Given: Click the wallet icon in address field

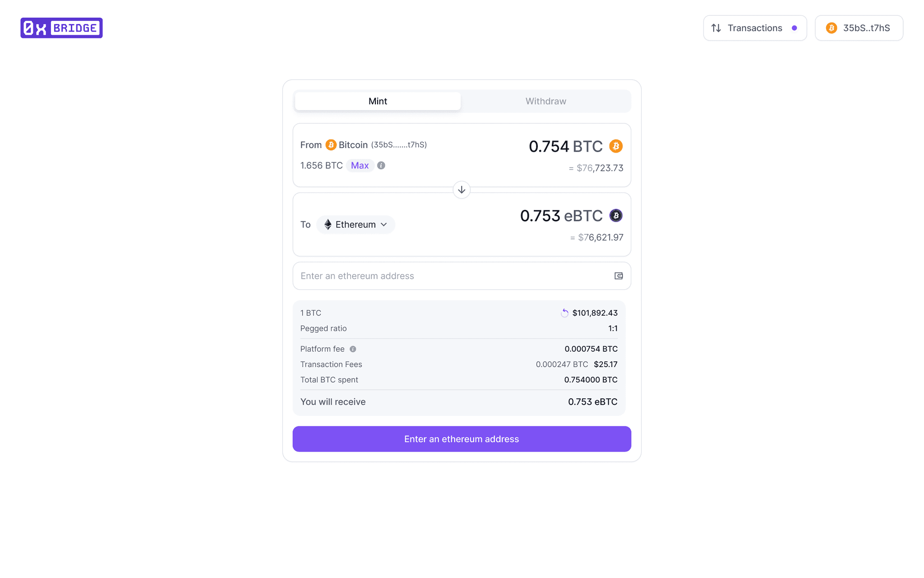Looking at the screenshot, I should pyautogui.click(x=619, y=276).
